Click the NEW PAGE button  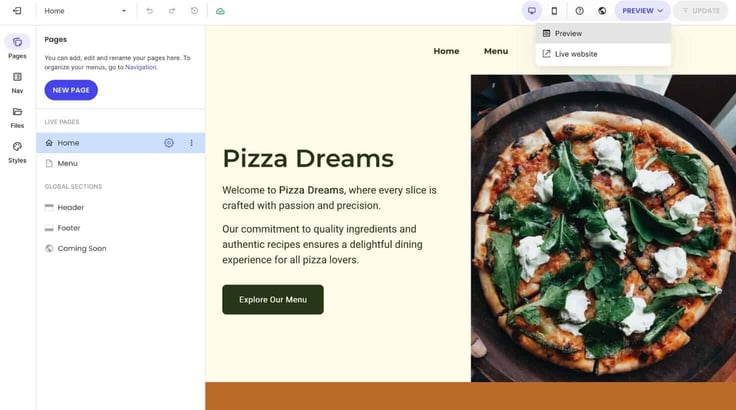pyautogui.click(x=71, y=90)
